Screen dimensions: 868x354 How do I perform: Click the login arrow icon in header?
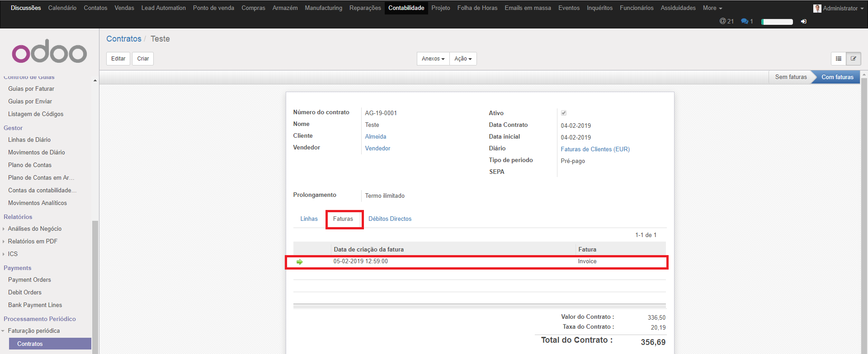pyautogui.click(x=803, y=21)
